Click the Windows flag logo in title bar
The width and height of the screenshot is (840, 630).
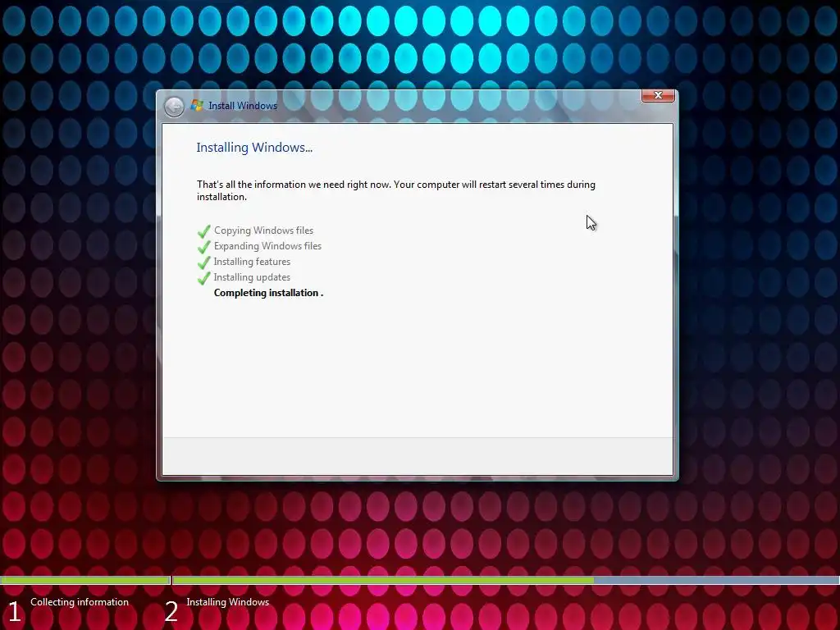[x=197, y=106]
